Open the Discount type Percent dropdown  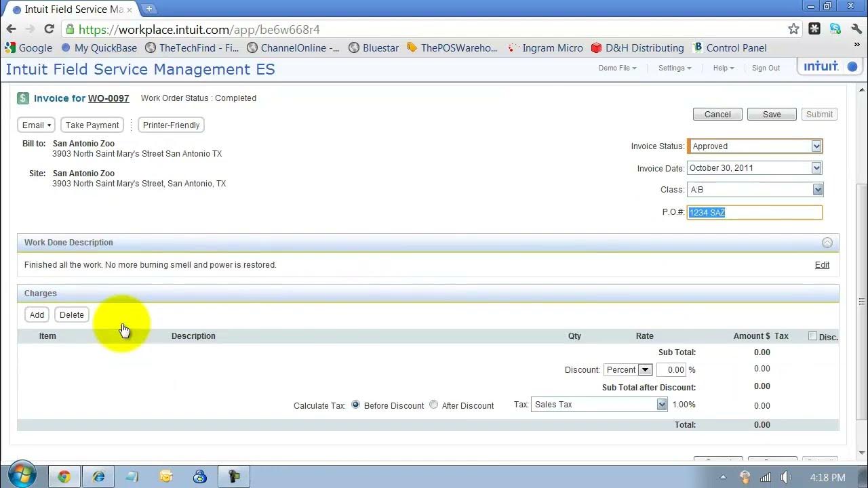click(628, 370)
